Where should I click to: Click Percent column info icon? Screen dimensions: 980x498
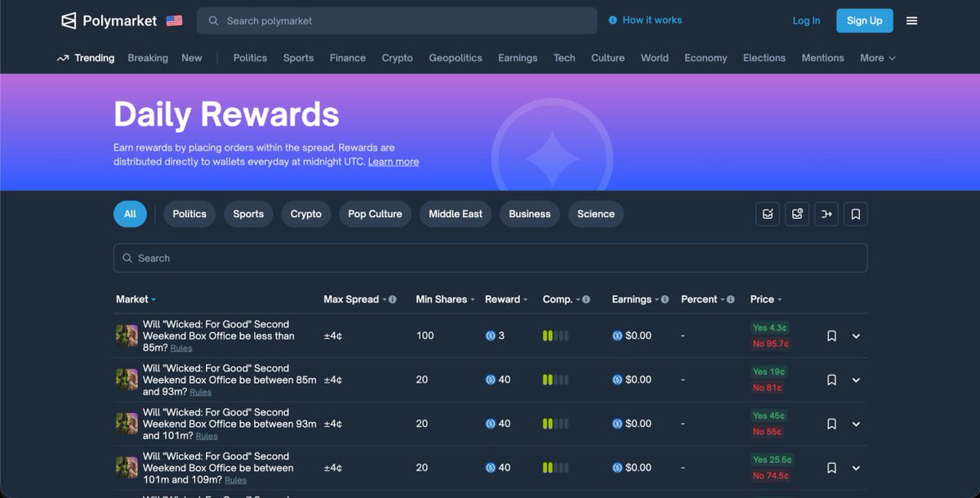coord(731,300)
